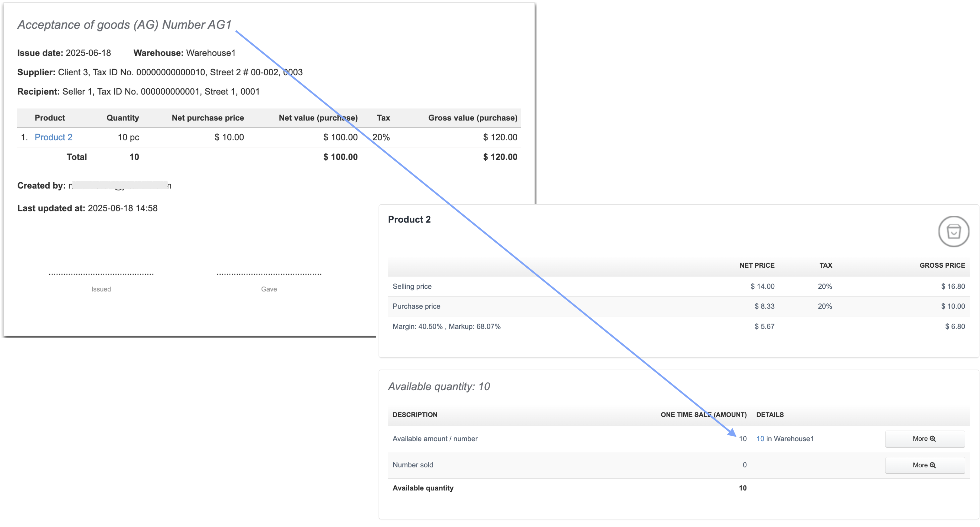Select the Selling price row
This screenshot has width=980, height=527.
coord(412,286)
